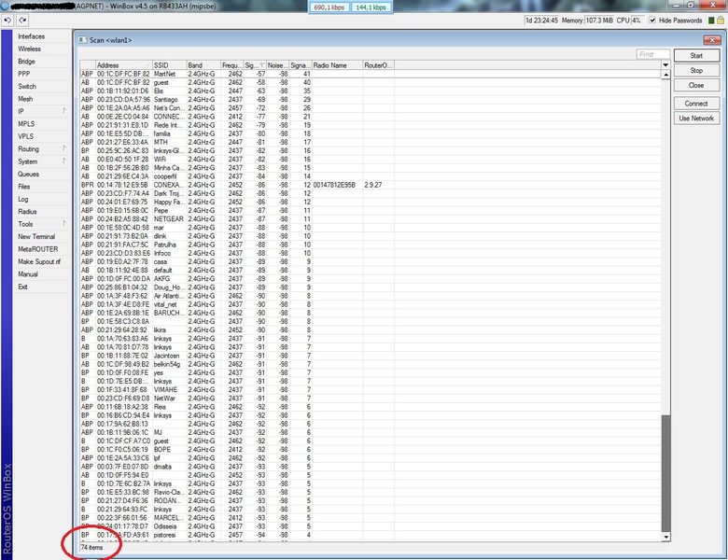Select the Odisseia network row
This screenshot has width=728, height=560.
[370, 526]
